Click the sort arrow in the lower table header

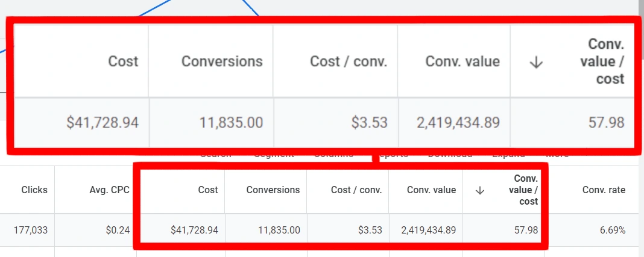pos(480,190)
